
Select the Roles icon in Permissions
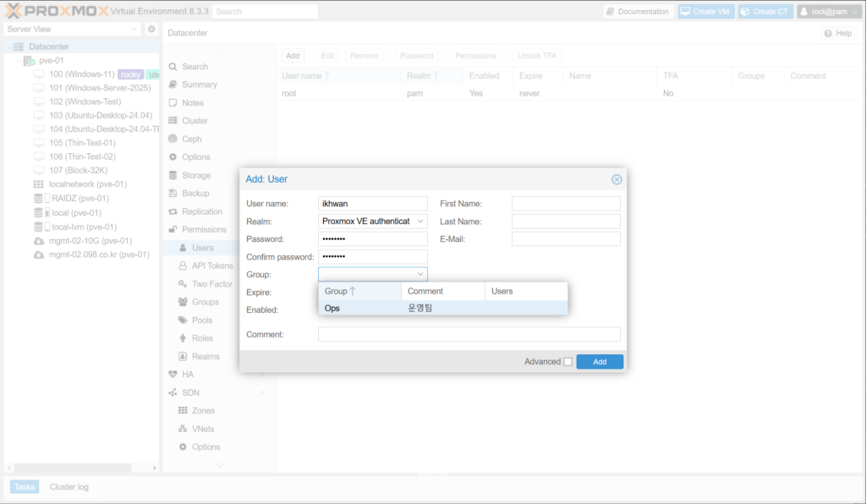[184, 338]
